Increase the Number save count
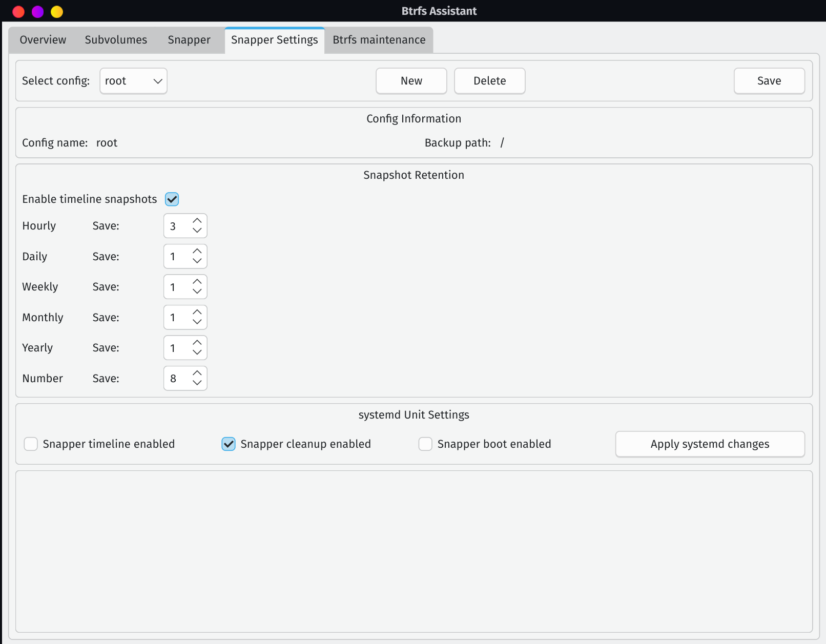826x644 pixels. (197, 373)
